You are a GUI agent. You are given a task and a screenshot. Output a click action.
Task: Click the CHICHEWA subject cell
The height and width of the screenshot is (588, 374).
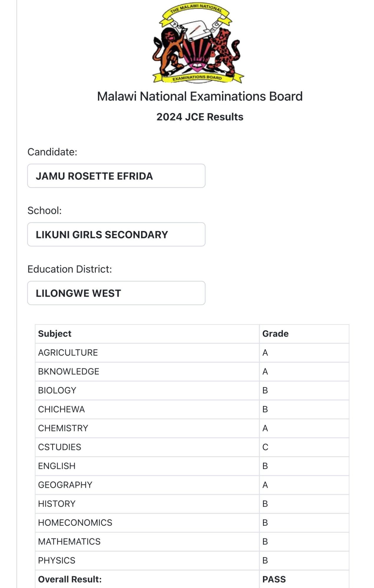click(x=147, y=409)
